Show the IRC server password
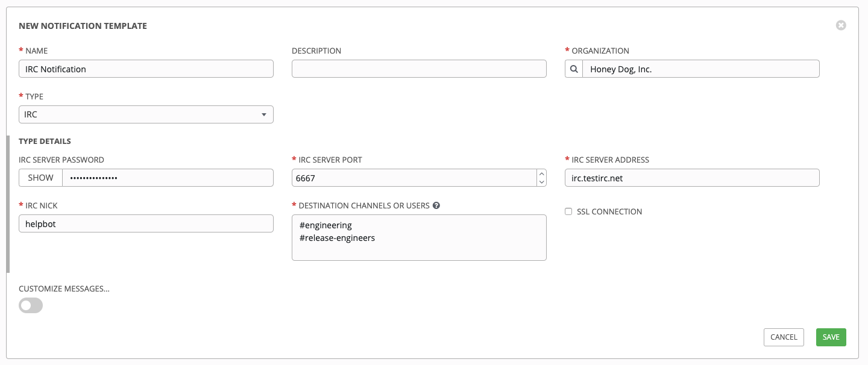The image size is (868, 365). coord(40,178)
